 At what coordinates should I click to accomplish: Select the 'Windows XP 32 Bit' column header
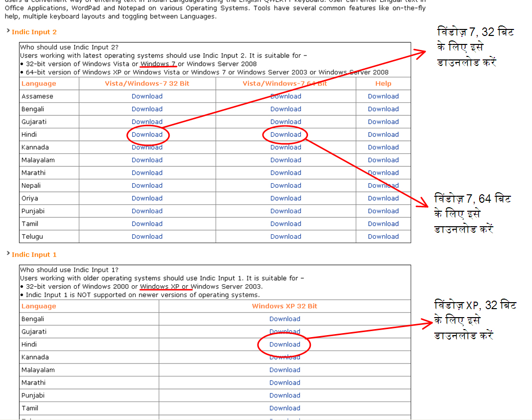pos(284,306)
